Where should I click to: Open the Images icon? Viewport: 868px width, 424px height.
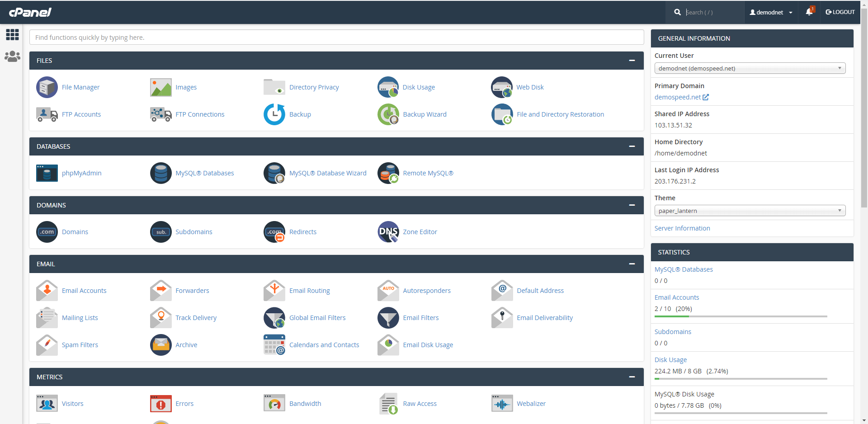(x=161, y=87)
